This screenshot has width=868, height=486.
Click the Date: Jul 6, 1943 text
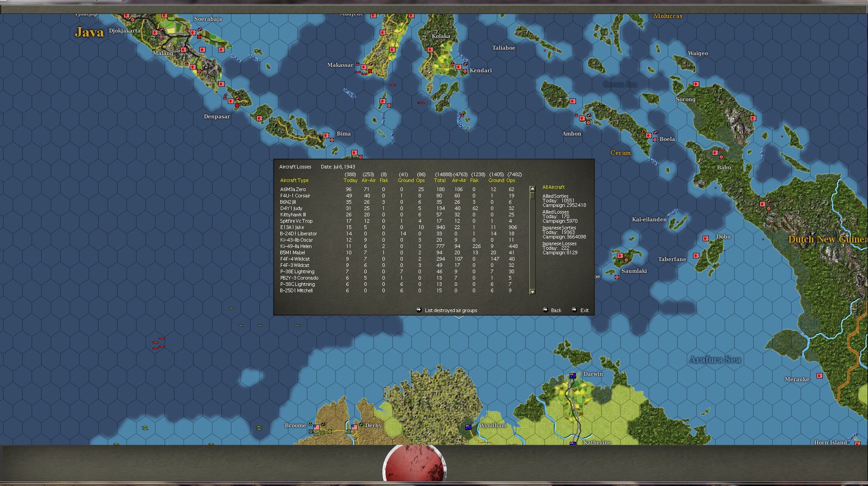(338, 167)
